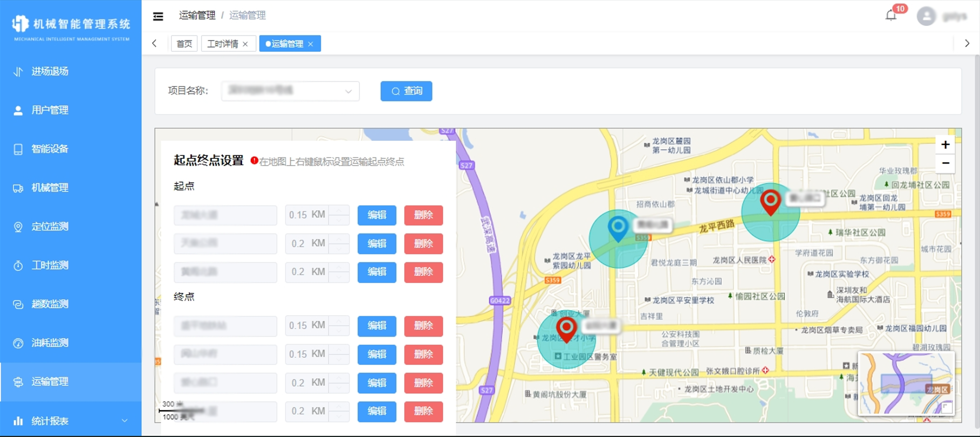
Task: Click the 定位监测 location pin icon
Action: [18, 227]
